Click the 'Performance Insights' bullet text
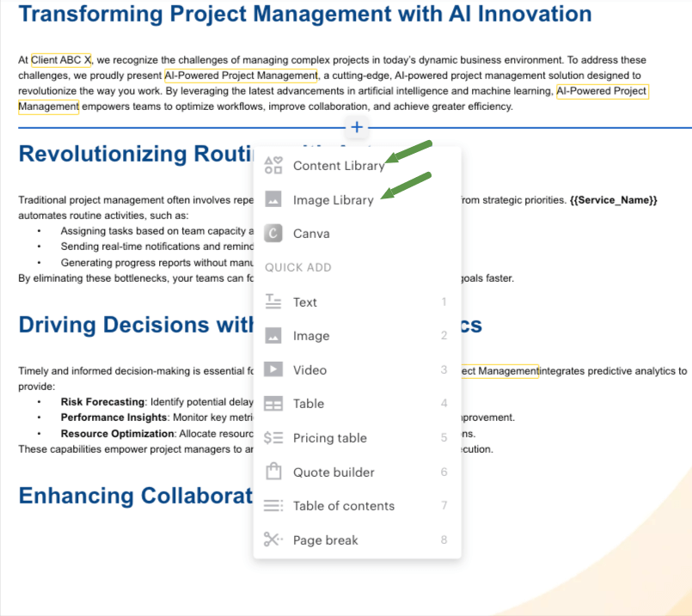Image resolution: width=692 pixels, height=616 pixels. tap(113, 418)
